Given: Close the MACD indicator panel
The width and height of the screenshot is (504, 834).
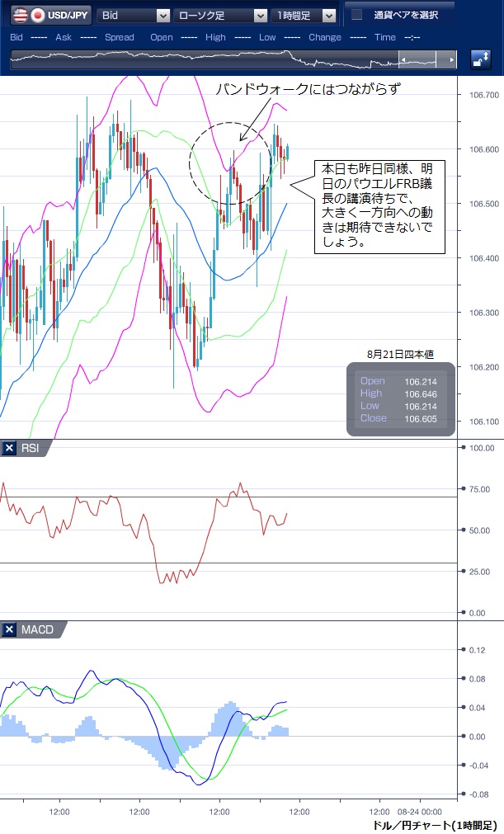Looking at the screenshot, I should 9,630.
